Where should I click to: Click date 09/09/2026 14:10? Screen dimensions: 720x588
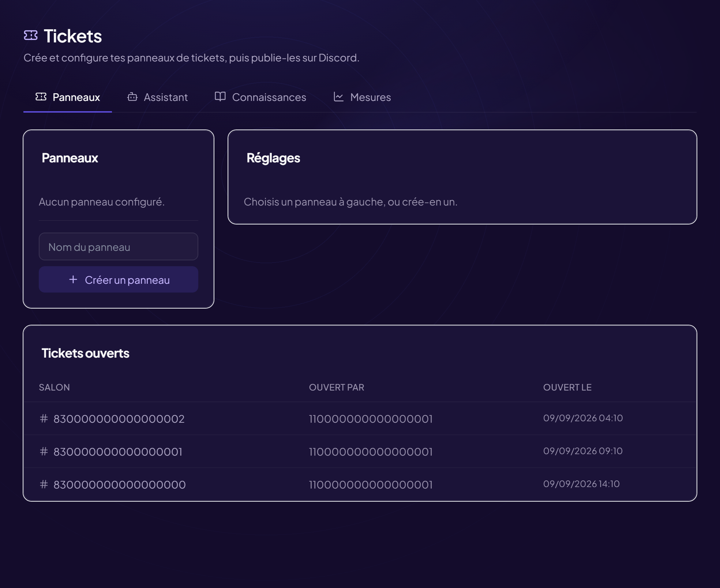click(x=581, y=484)
